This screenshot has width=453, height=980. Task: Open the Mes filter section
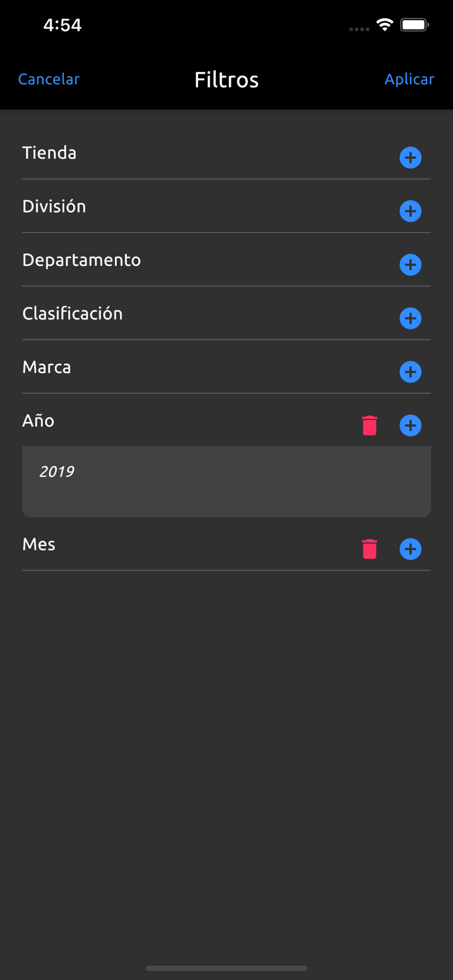tap(39, 544)
